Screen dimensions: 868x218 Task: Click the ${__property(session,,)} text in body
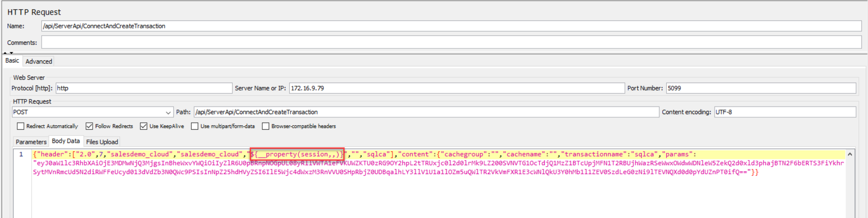pos(297,155)
